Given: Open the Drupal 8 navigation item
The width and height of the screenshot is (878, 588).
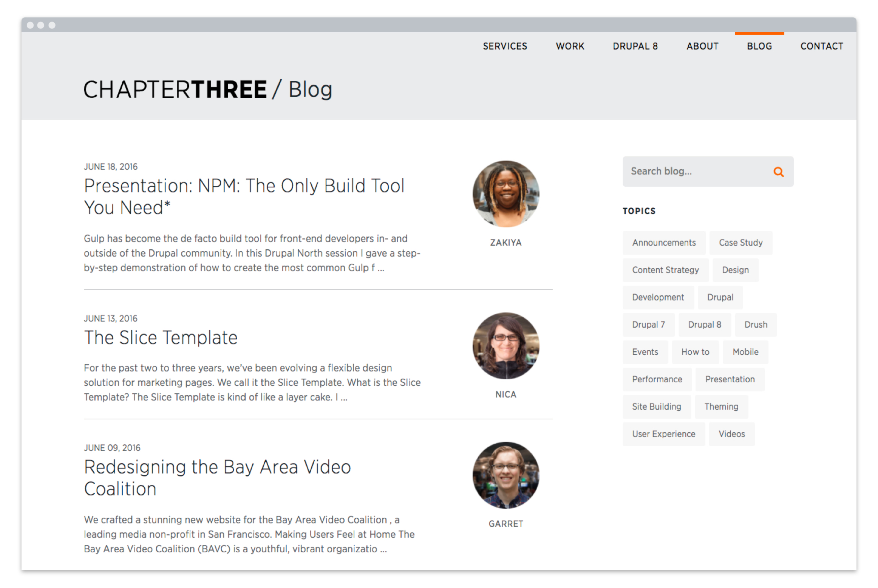Looking at the screenshot, I should click(x=635, y=46).
